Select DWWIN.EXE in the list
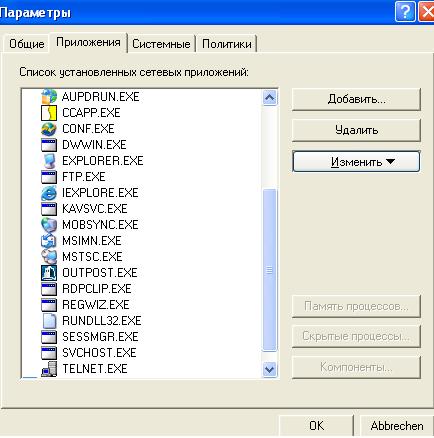This screenshot has height=438, width=434. click(x=94, y=145)
